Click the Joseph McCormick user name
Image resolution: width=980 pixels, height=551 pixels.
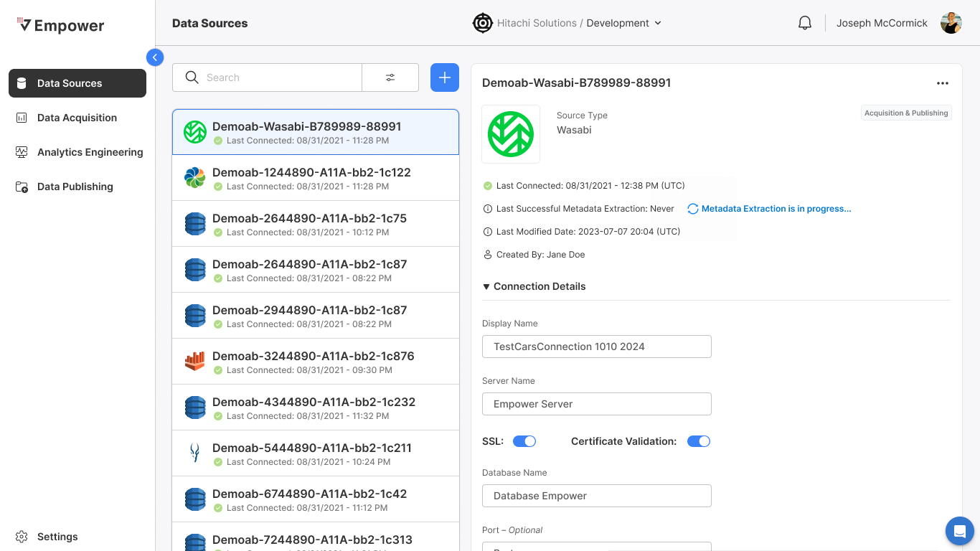tap(882, 23)
